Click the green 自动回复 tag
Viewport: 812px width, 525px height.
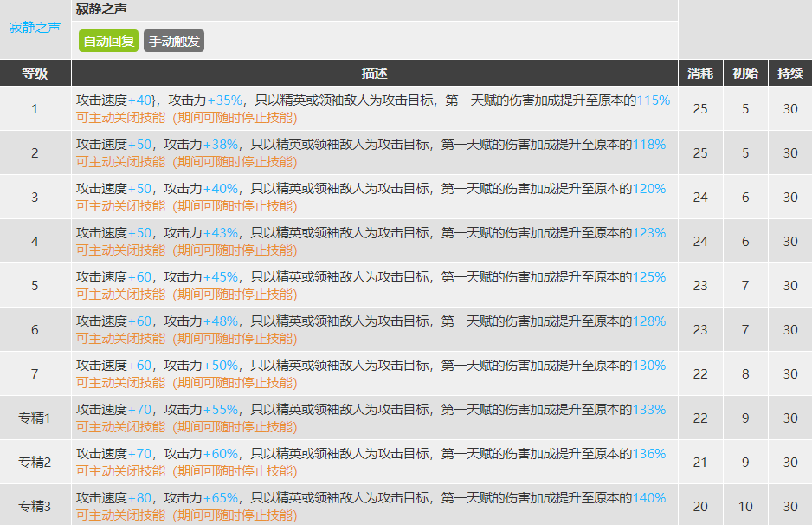[108, 41]
